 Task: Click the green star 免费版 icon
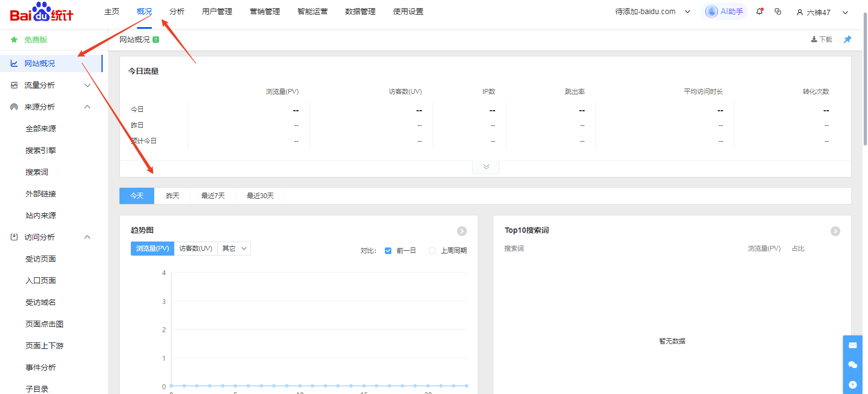(14, 40)
